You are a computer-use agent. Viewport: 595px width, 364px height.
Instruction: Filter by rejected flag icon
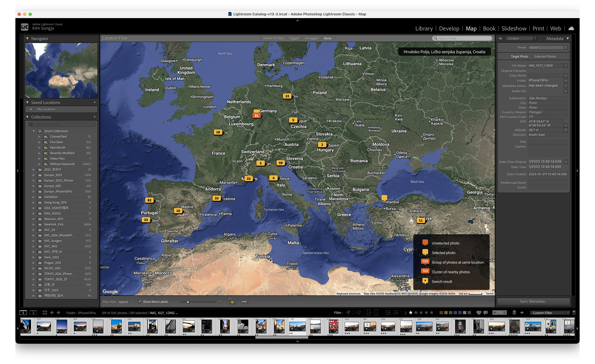[x=359, y=313]
